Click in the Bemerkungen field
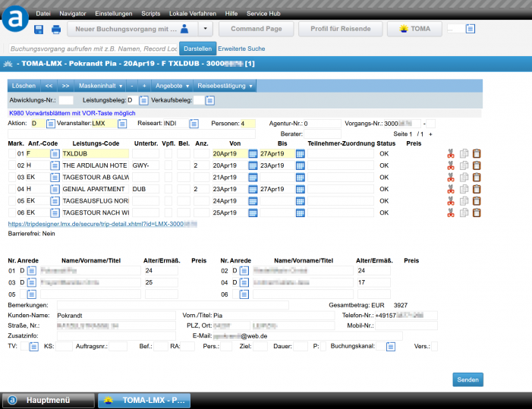Image resolution: width=532 pixels, height=409 pixels. click(x=173, y=305)
